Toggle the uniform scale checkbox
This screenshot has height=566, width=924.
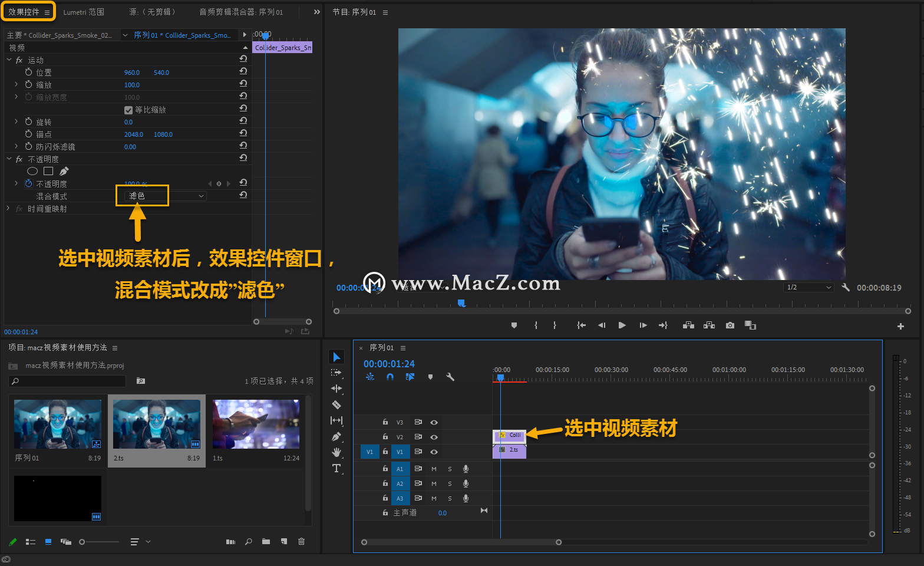(128, 110)
